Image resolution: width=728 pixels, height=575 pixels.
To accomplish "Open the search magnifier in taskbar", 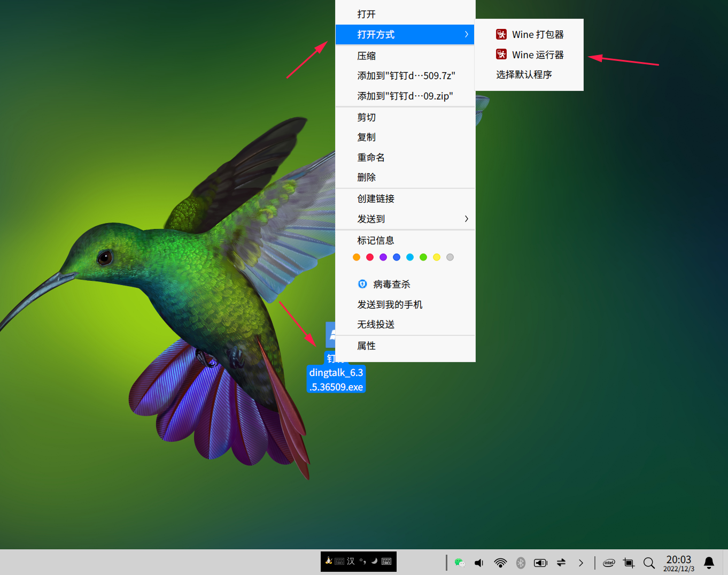I will coord(649,563).
